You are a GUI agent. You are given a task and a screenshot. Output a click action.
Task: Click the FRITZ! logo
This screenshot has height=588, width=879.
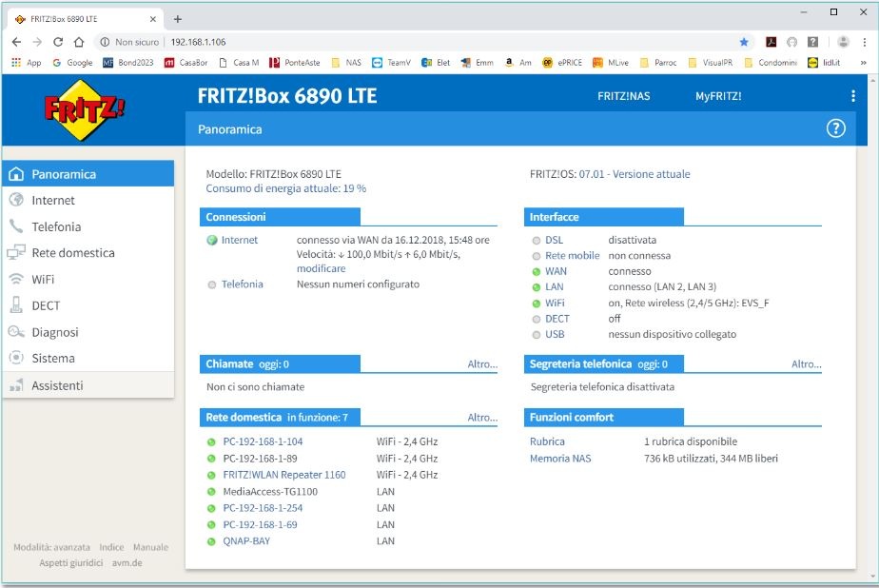[85, 109]
